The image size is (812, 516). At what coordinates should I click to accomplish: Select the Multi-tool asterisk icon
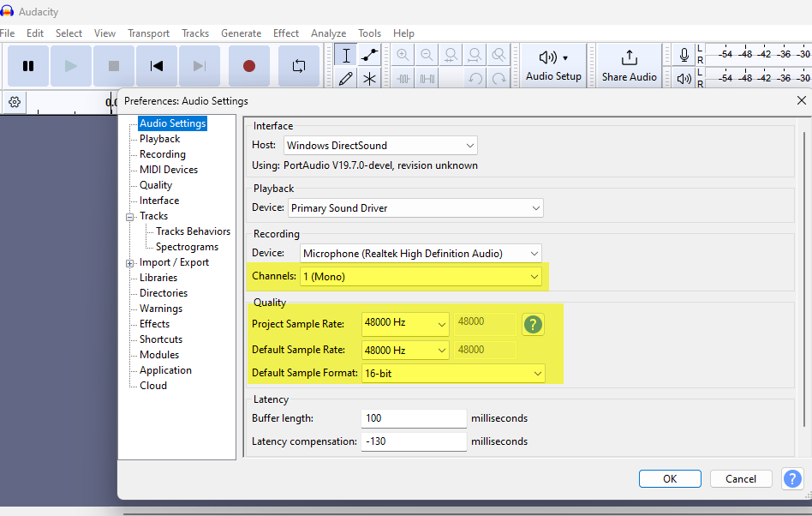pyautogui.click(x=370, y=79)
